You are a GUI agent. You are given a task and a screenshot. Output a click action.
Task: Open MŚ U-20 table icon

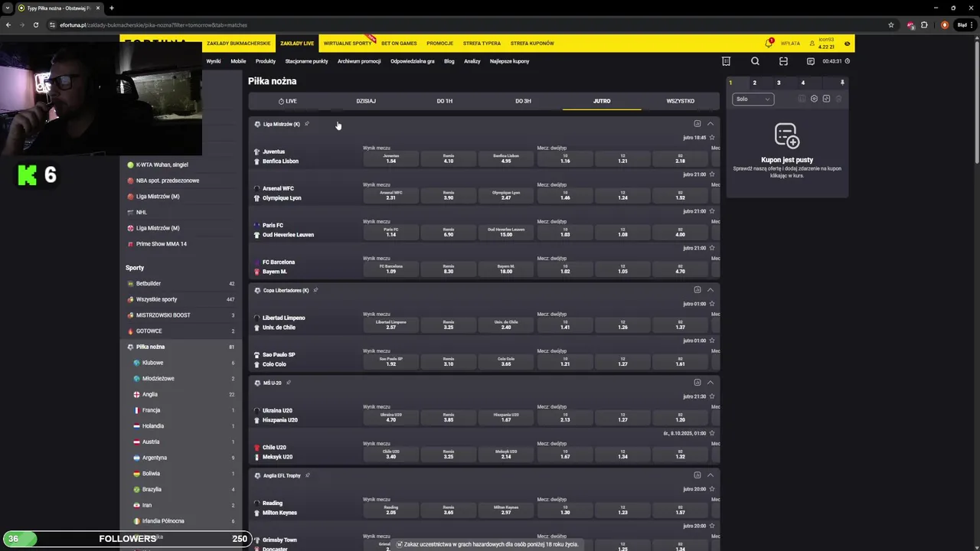click(697, 383)
